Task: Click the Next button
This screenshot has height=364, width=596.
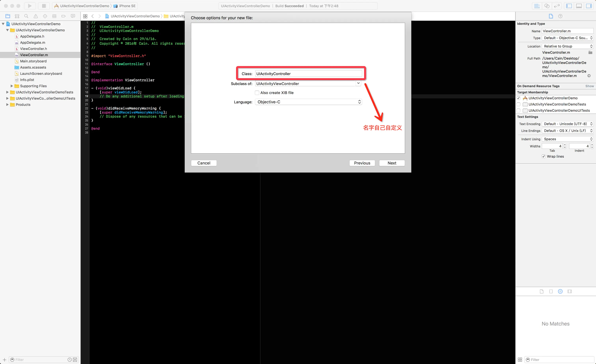Action: [x=392, y=163]
